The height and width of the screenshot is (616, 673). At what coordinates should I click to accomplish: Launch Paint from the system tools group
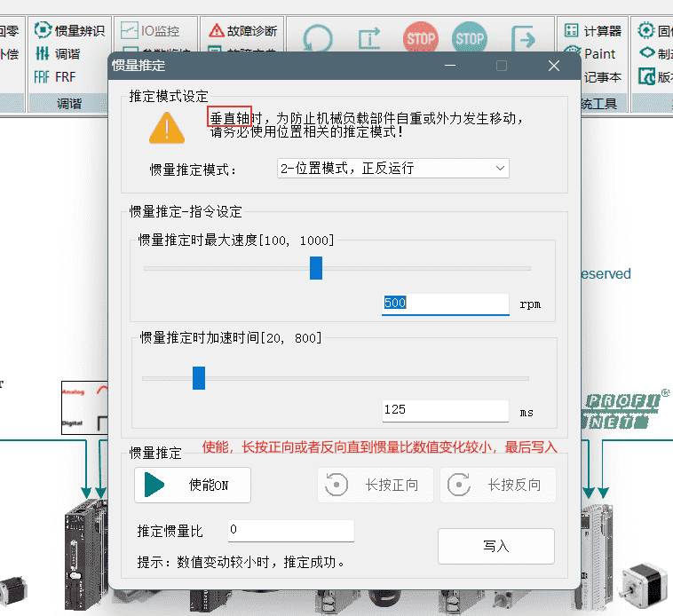[x=591, y=54]
